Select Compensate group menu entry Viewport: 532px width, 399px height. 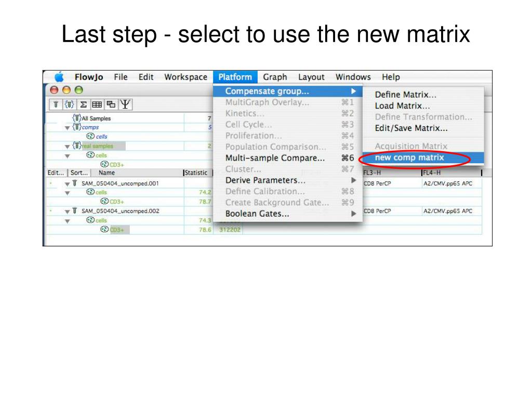[x=288, y=91]
